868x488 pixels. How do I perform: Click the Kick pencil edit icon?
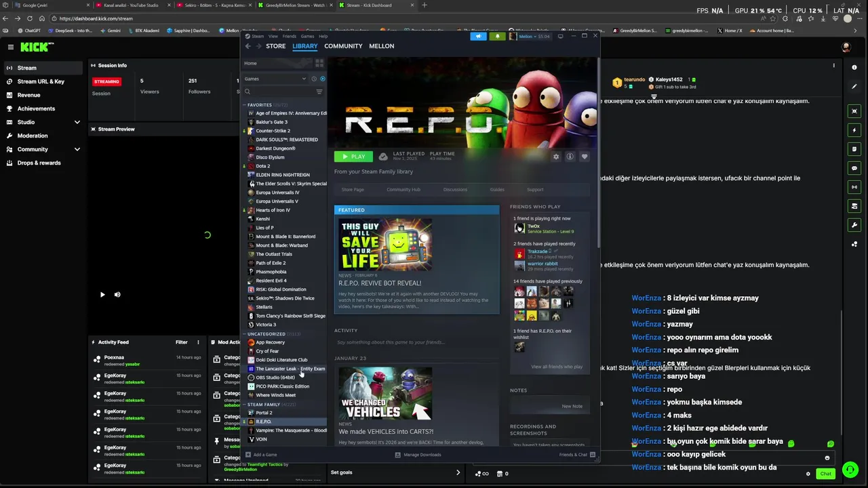pyautogui.click(x=854, y=87)
